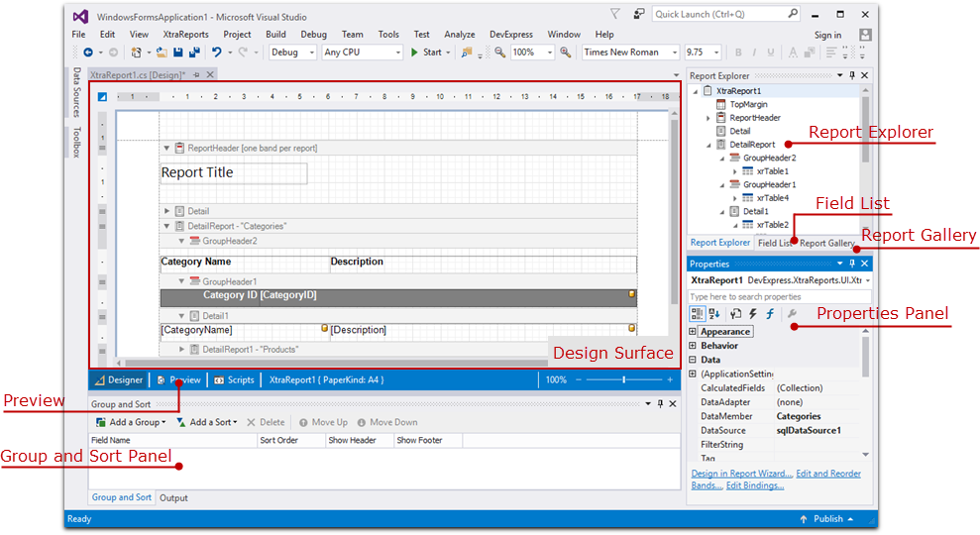Click the Zoom Out magnifier icon
Screen dimensions: 980x535
[x=500, y=53]
